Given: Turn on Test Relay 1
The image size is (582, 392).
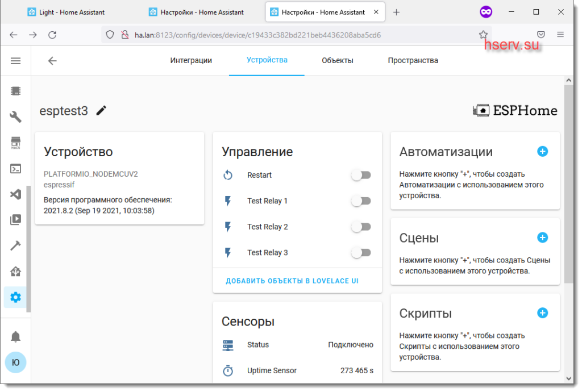Looking at the screenshot, I should [360, 201].
